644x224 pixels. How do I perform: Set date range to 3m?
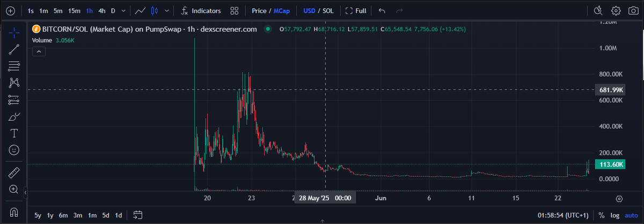pos(78,215)
